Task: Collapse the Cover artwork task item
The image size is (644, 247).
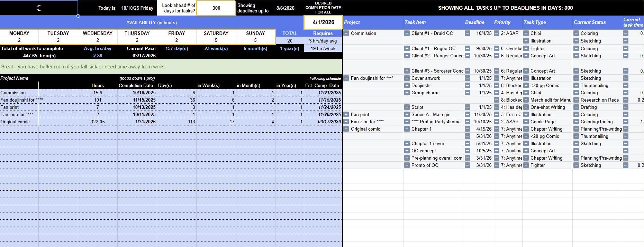Action: click(407, 78)
